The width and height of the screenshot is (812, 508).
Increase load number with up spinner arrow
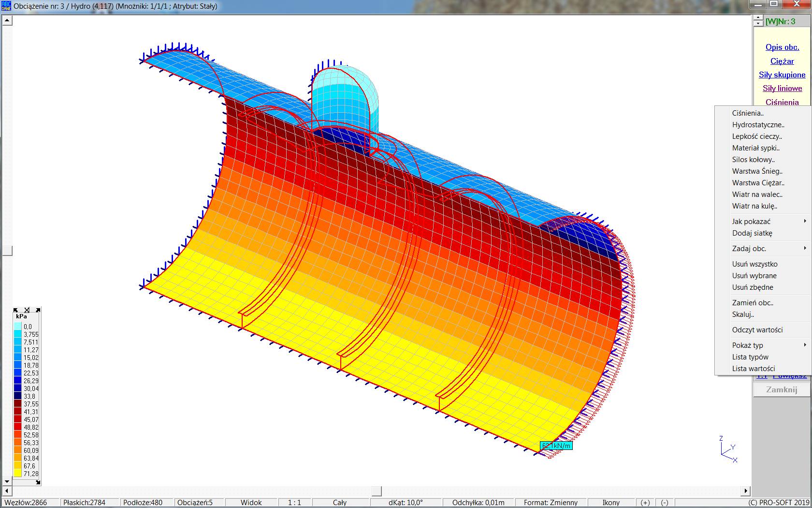coord(757,18)
